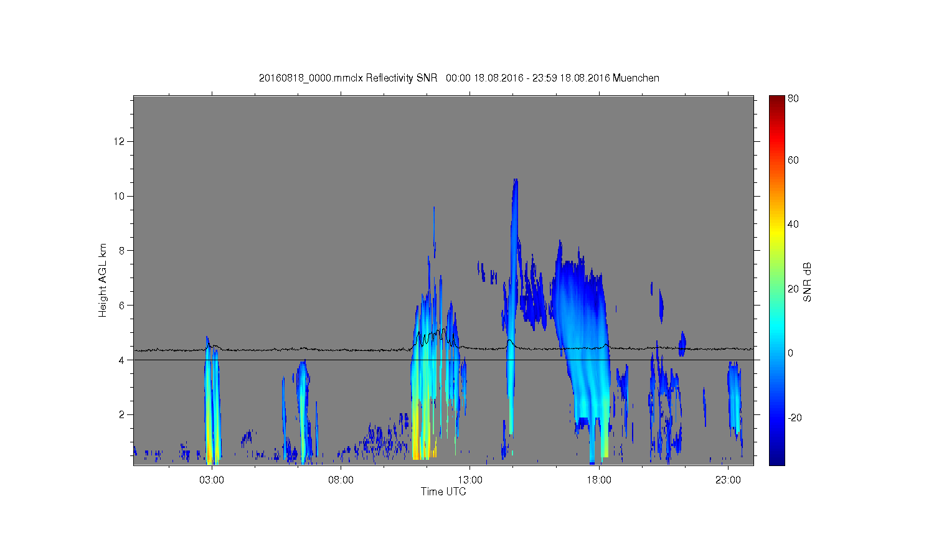
Task: Select the "Reflectivity SNR" text in the title
Action: click(x=402, y=78)
